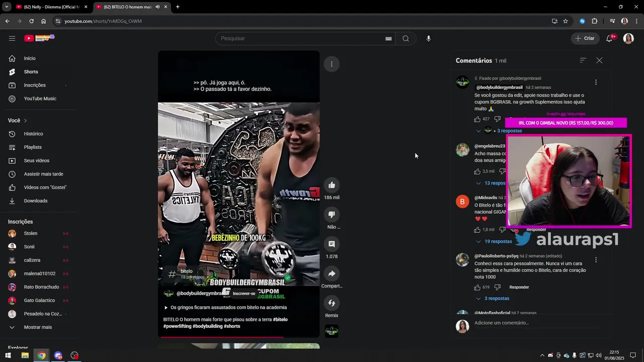Sort comments using the sort icon
644x362 pixels.
click(583, 60)
